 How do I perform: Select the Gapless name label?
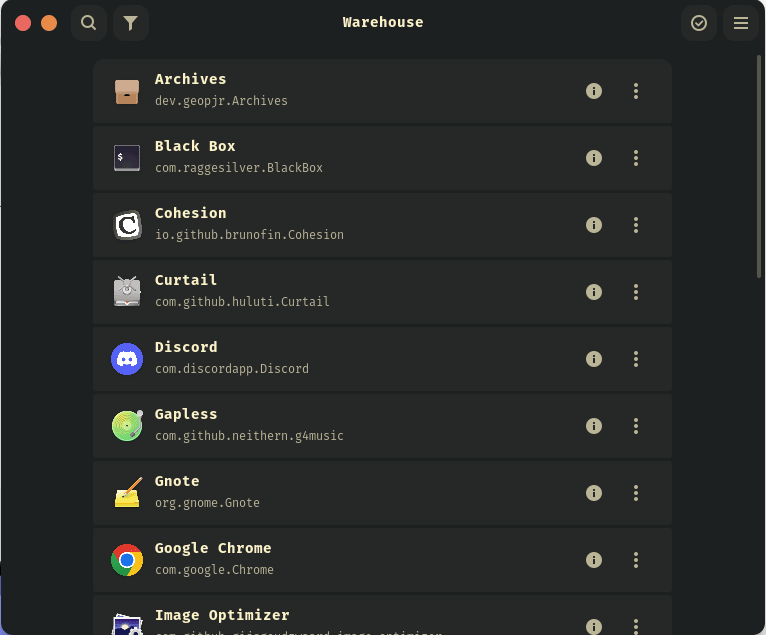186,414
